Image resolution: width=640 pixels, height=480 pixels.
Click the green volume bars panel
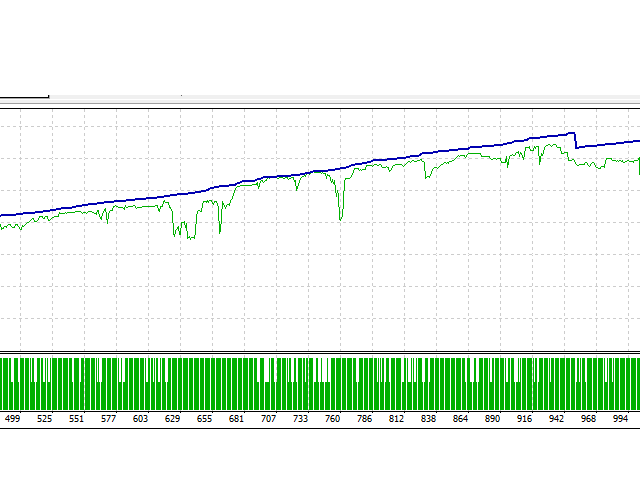(320, 384)
